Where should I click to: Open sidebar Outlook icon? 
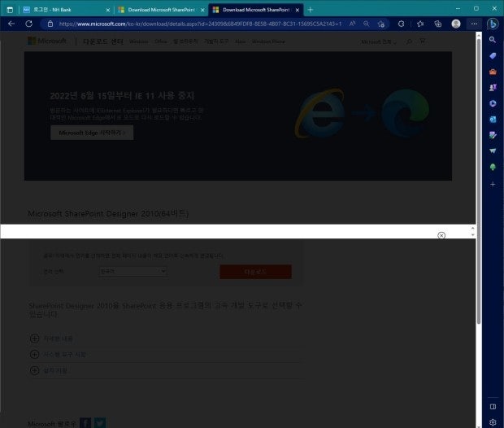(493, 120)
